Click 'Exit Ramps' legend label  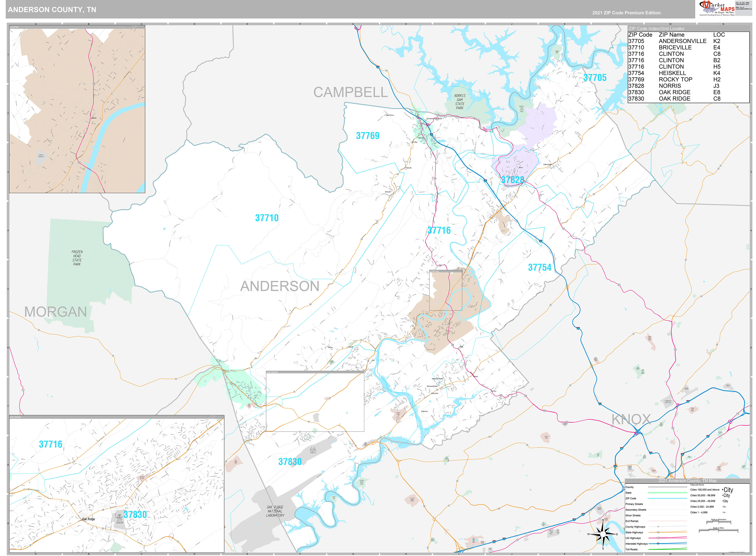pos(632,521)
